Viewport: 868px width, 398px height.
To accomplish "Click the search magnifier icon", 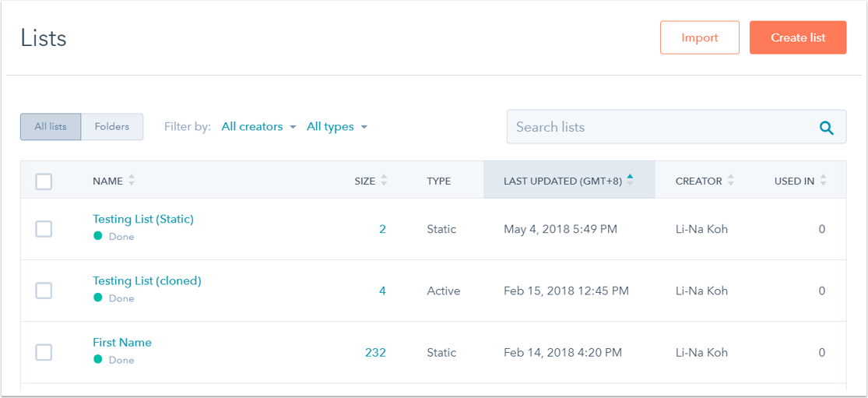I will point(827,128).
